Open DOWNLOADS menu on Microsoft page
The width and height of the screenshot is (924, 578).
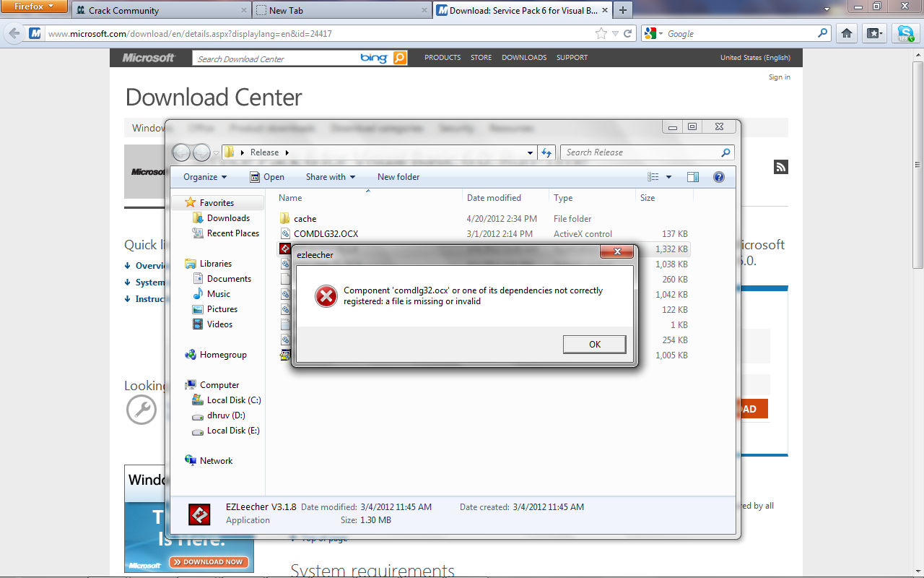[x=524, y=58]
